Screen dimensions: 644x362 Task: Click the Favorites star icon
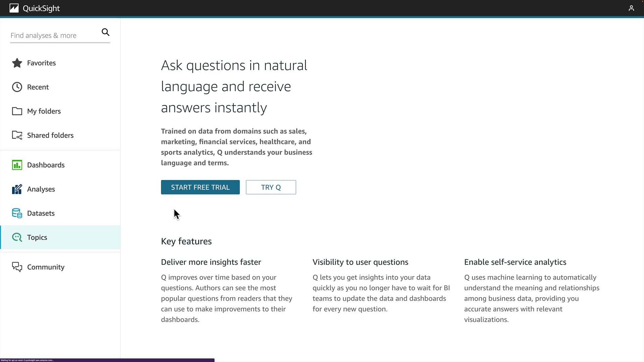tap(17, 63)
